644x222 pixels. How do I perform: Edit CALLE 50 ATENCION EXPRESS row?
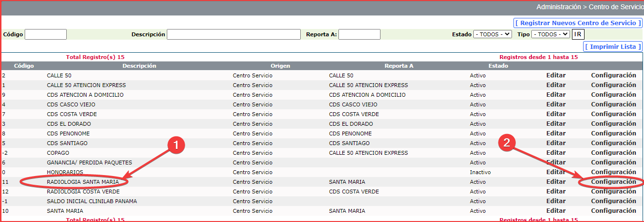(556, 85)
